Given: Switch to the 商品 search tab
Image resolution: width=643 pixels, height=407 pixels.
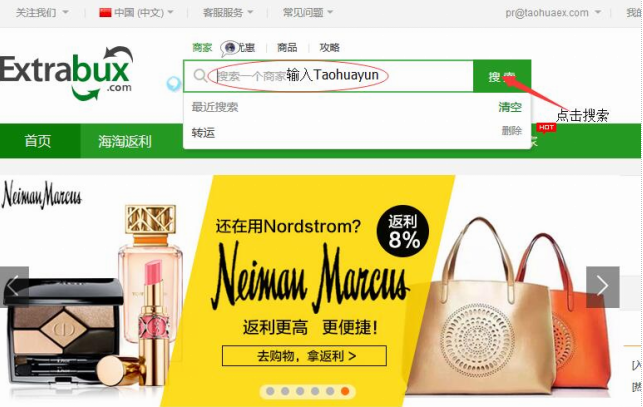Looking at the screenshot, I should click(x=287, y=48).
